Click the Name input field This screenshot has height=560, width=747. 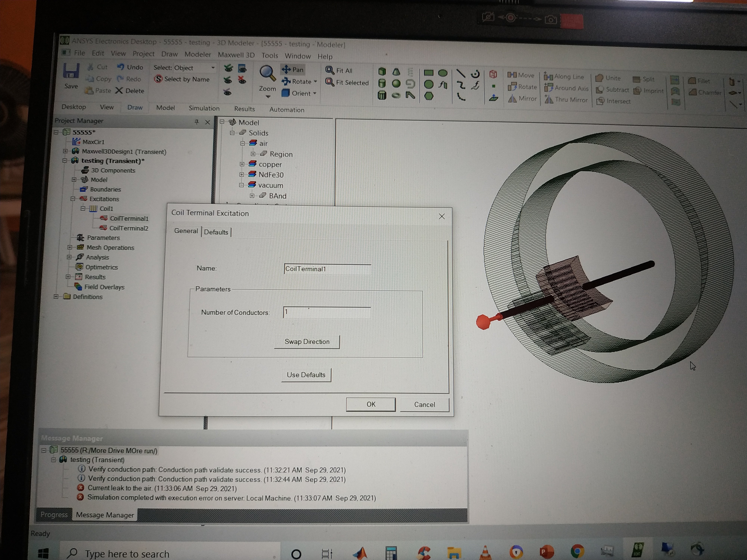(x=327, y=269)
